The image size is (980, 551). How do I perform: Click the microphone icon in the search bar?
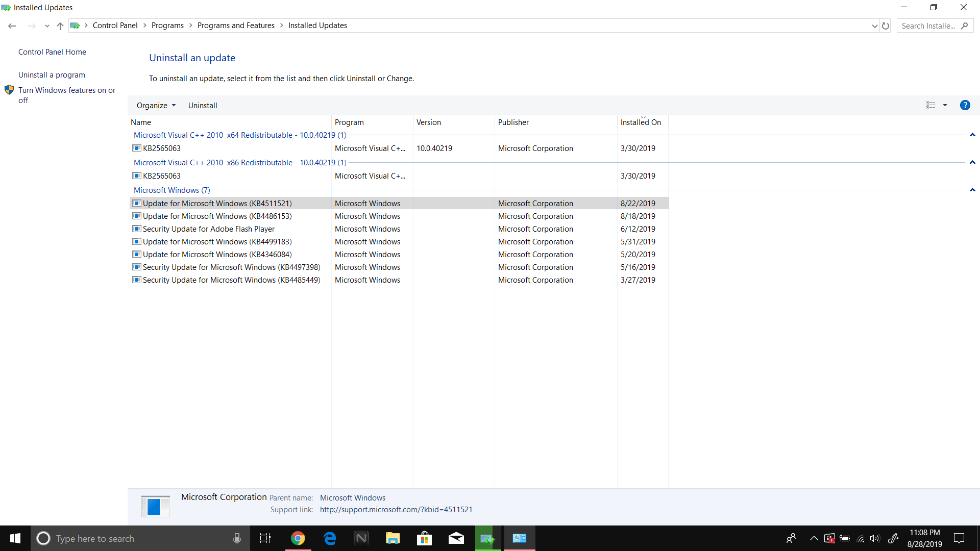click(x=236, y=538)
